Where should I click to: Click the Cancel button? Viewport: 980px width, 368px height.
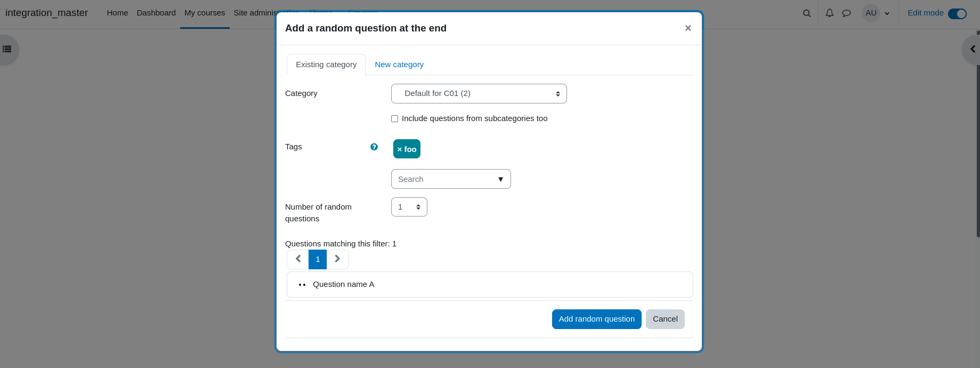click(x=665, y=319)
